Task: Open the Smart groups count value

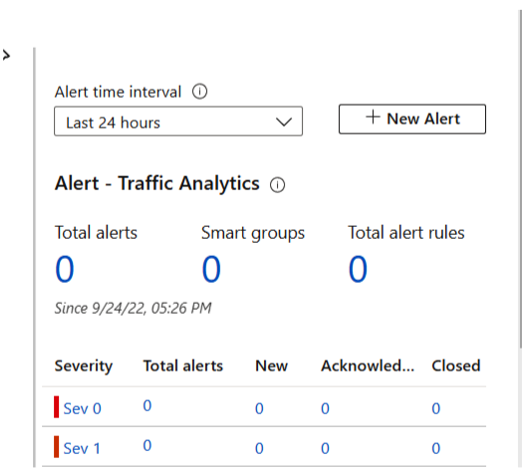Action: point(211,269)
